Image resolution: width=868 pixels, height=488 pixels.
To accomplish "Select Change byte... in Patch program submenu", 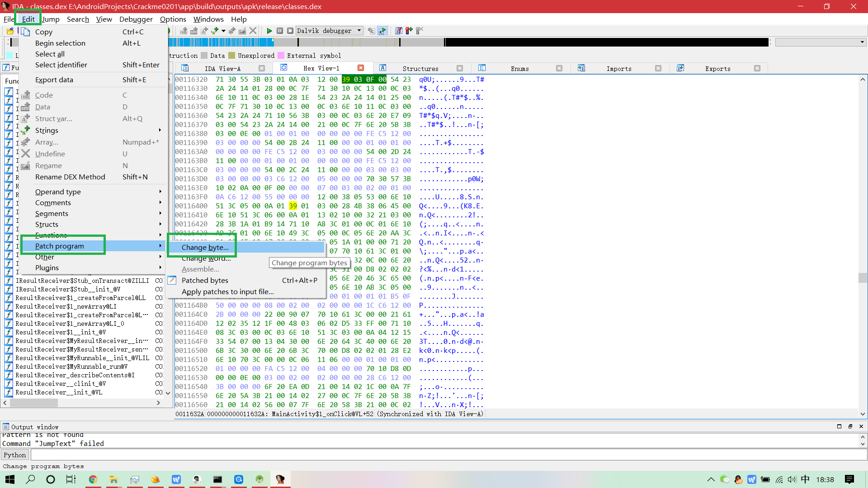I will click(246, 247).
